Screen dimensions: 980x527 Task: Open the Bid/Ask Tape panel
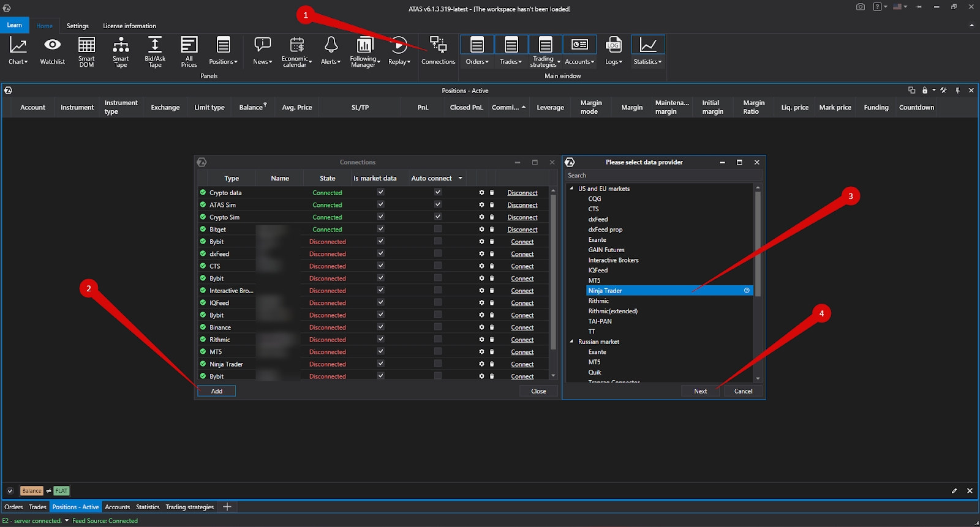coord(155,51)
